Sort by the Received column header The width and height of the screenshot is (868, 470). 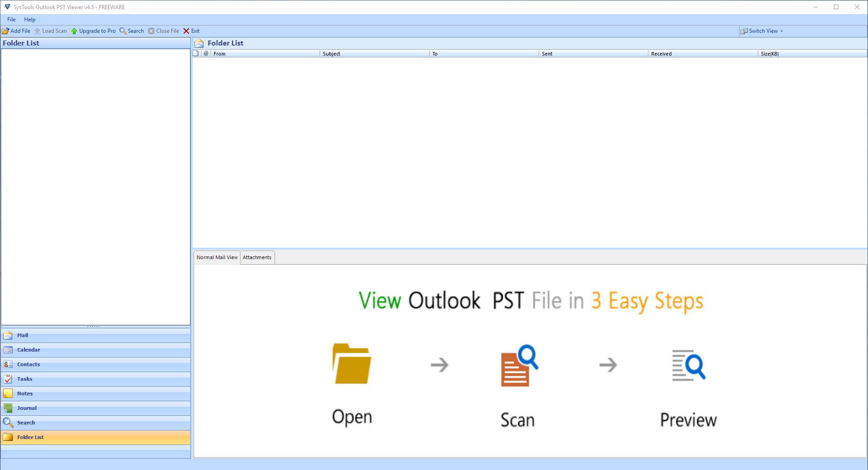(703, 53)
